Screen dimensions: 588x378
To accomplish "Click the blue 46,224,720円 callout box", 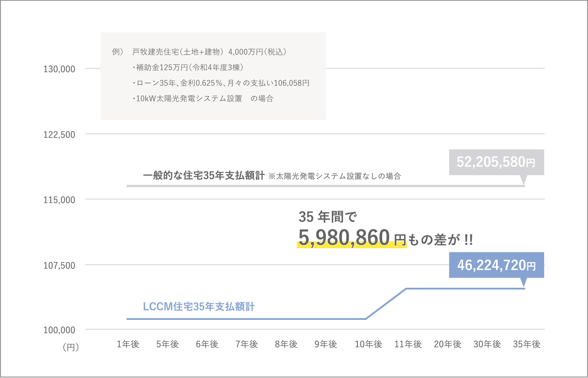I will tap(496, 265).
